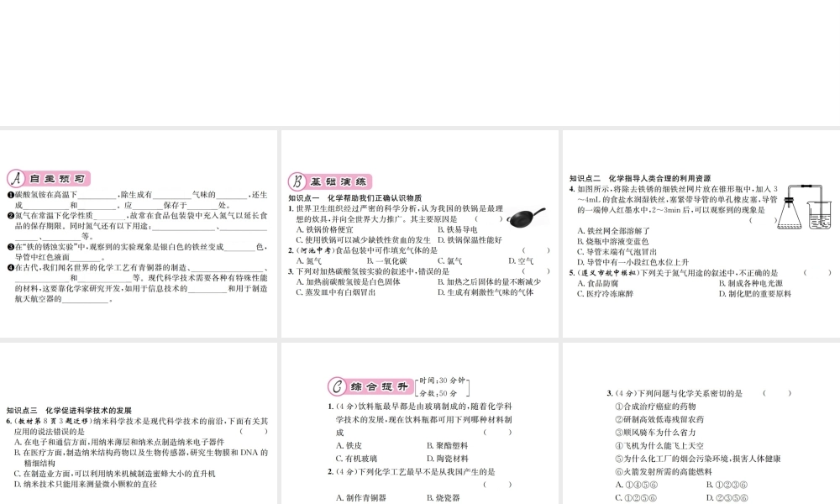Click option B. 烧瓶中溶液变蓝色

coord(612,242)
